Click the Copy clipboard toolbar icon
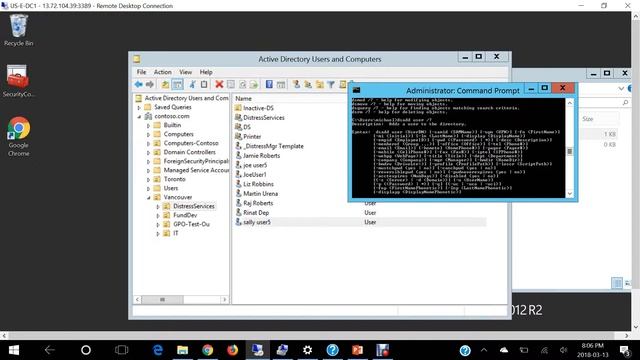This screenshot has width=640, height=360. pos(204,84)
